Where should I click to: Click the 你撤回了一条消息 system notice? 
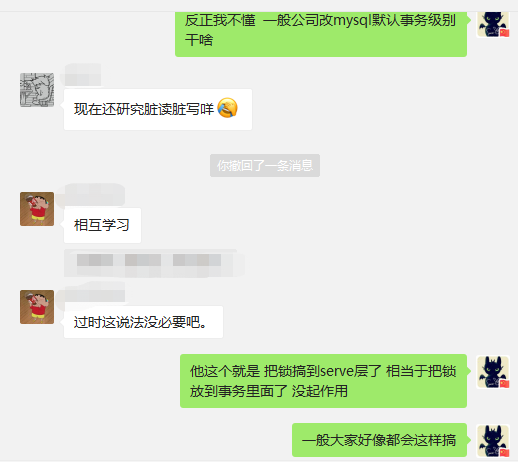265,165
